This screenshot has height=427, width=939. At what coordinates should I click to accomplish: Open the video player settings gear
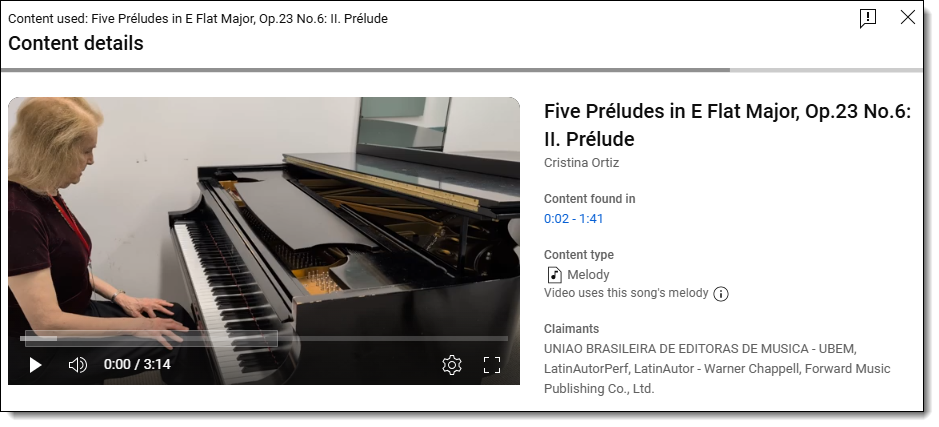[x=452, y=365]
